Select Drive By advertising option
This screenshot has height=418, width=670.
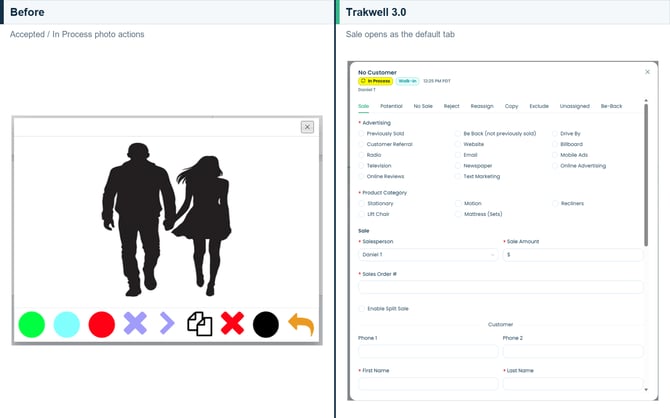[555, 133]
